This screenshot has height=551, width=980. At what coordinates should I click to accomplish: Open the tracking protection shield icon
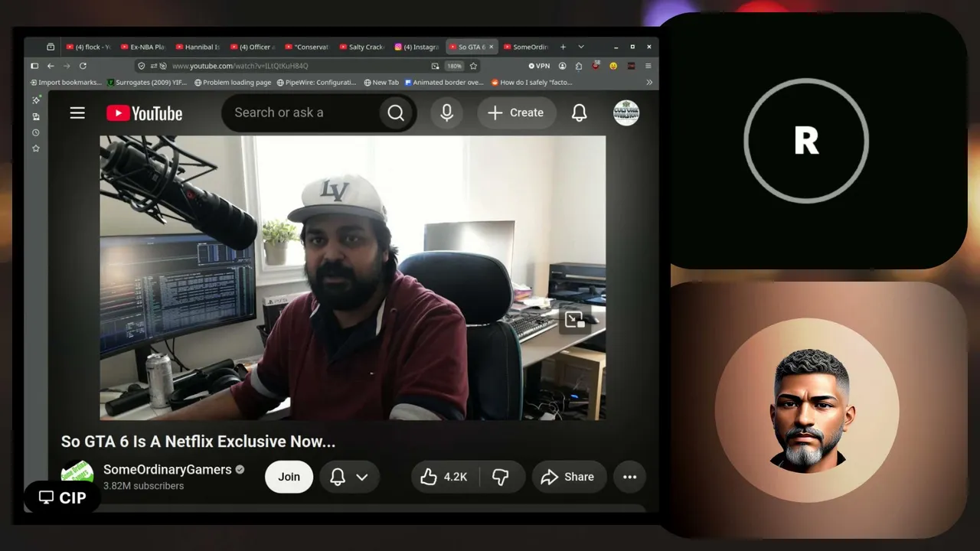click(x=142, y=66)
